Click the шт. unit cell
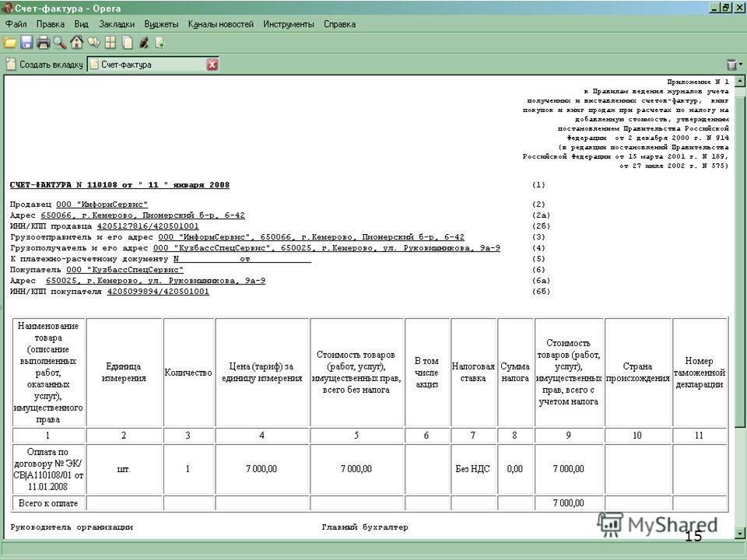 [x=124, y=469]
